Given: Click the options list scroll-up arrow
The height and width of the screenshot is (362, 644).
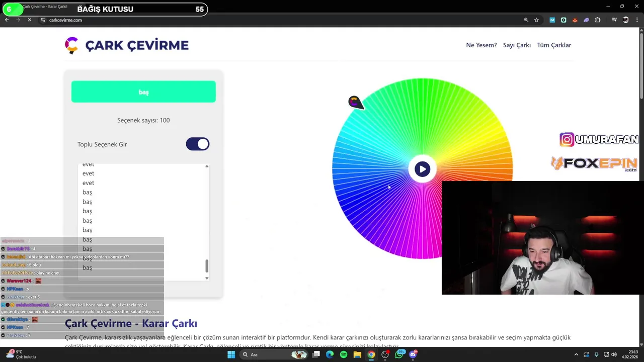Looking at the screenshot, I should tap(207, 166).
